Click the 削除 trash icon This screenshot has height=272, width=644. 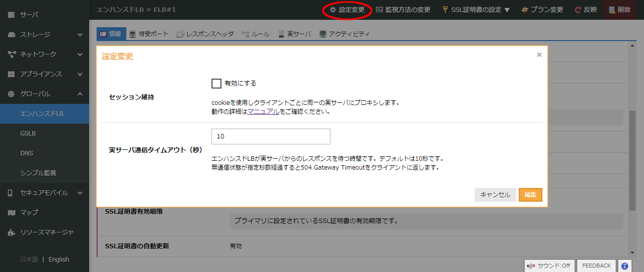(612, 10)
